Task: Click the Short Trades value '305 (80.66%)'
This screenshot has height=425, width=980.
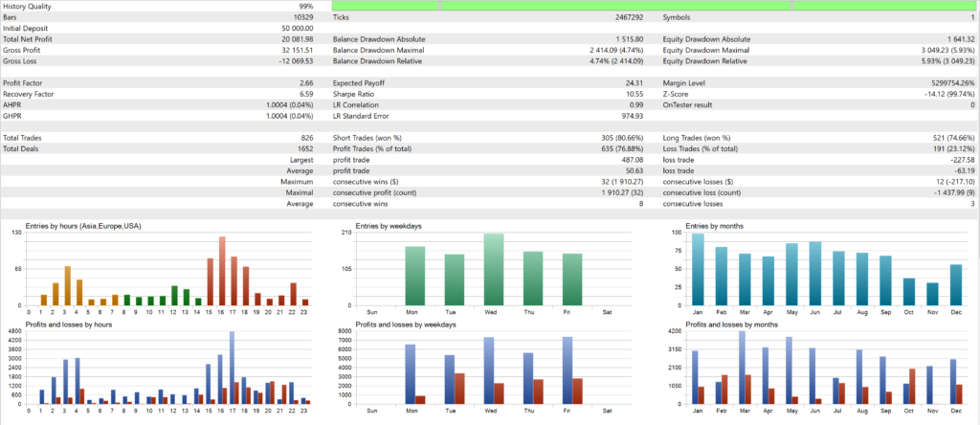Action: (x=622, y=138)
